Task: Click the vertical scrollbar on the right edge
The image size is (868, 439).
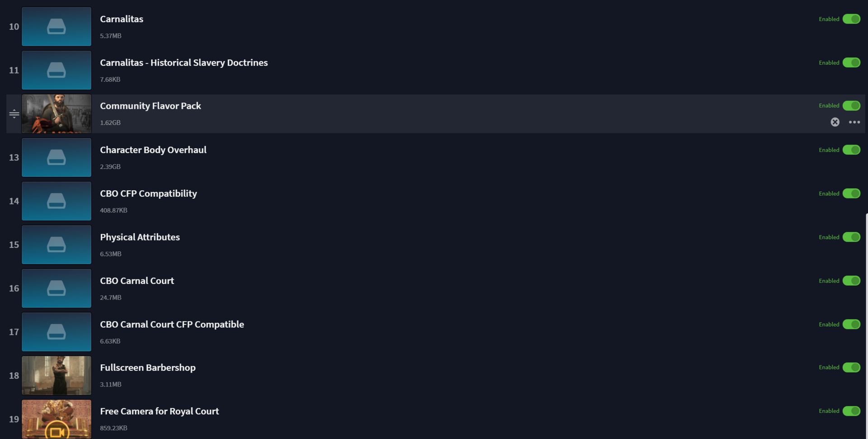Action: click(866, 326)
